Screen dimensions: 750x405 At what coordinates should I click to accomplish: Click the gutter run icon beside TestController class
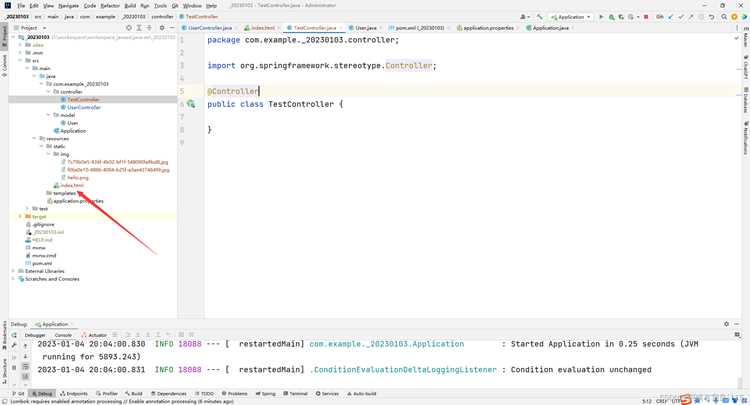(x=191, y=104)
